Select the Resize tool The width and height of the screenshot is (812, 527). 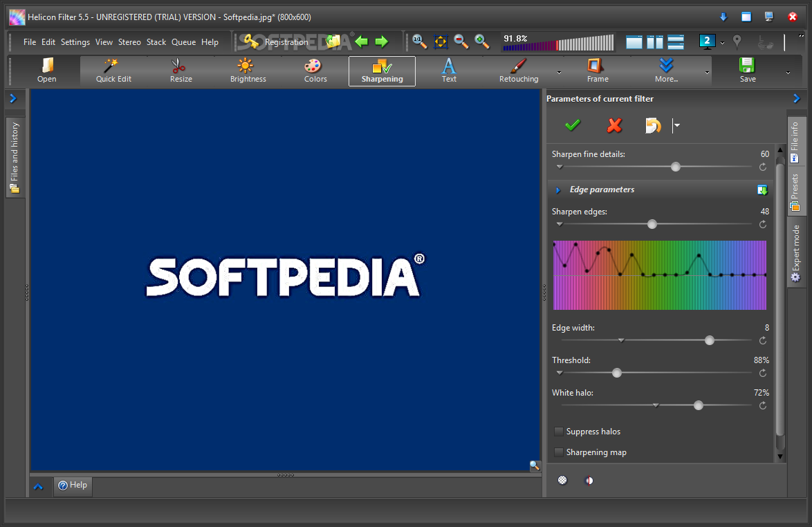coord(181,71)
